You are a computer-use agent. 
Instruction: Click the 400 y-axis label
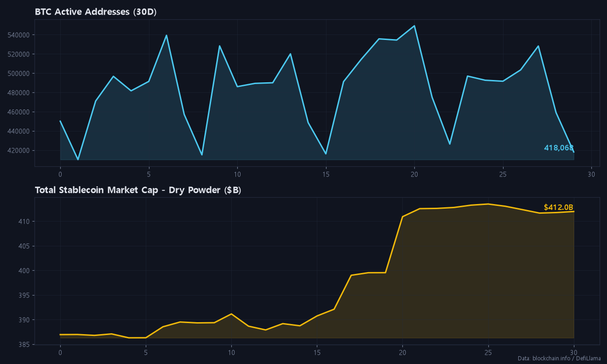(x=25, y=271)
